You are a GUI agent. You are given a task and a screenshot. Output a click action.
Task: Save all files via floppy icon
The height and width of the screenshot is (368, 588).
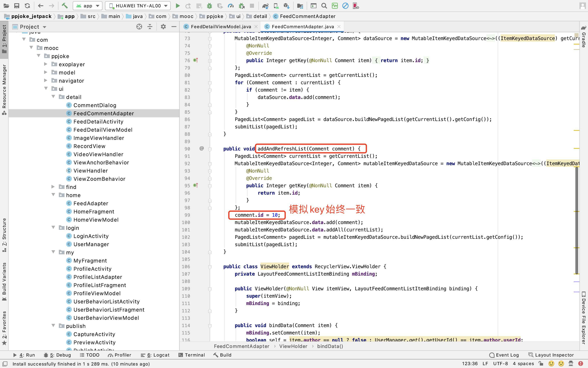(17, 6)
